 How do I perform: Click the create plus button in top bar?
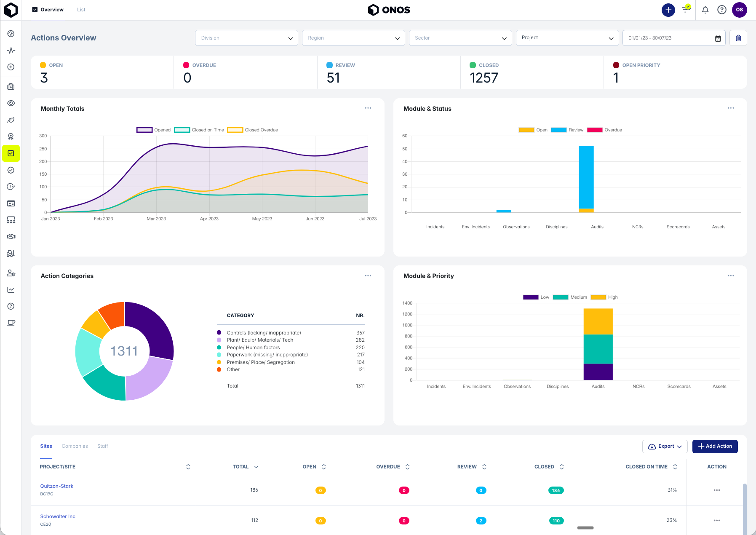(668, 10)
